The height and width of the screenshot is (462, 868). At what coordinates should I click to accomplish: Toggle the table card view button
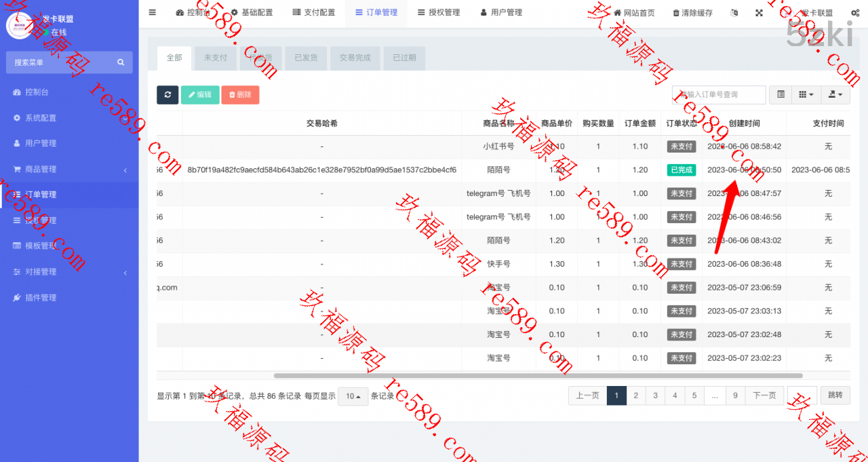781,95
